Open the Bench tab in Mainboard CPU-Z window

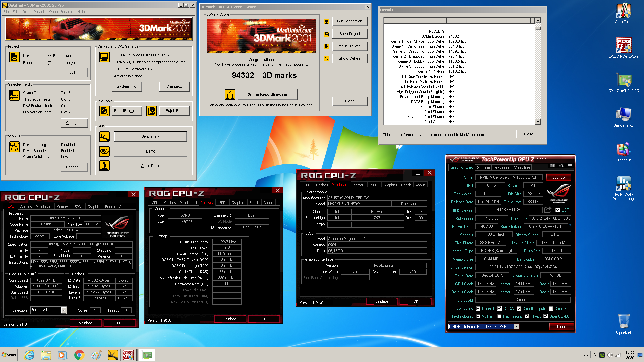pyautogui.click(x=406, y=185)
